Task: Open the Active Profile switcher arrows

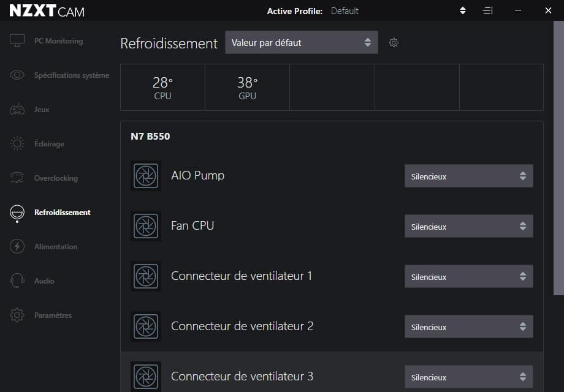Action: 463,11
